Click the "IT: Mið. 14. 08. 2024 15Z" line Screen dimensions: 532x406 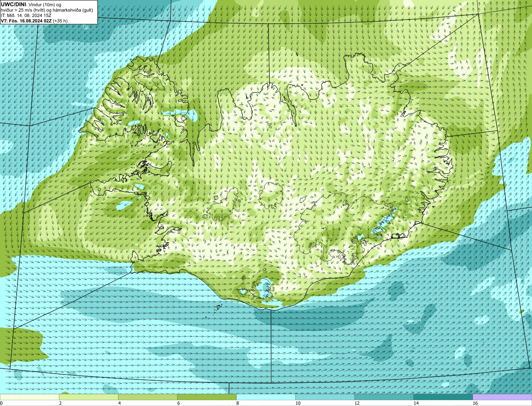[26, 15]
